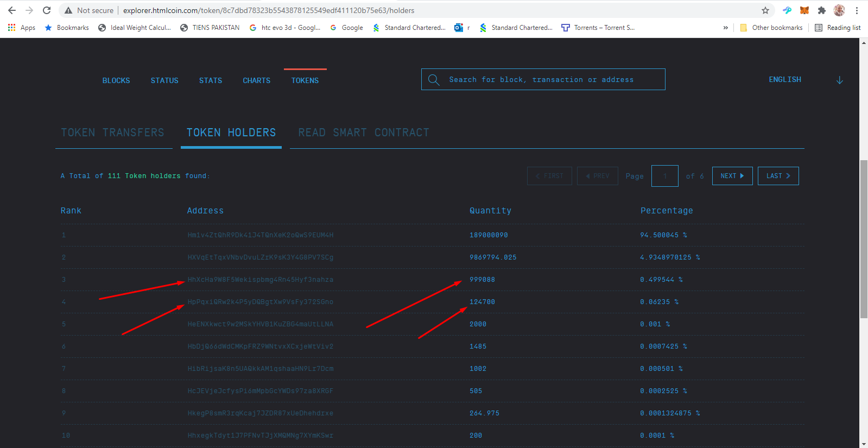Open address HXVqEtTqxVNbvDvuLZrK9sK3Y4G8PV7SCg
The height and width of the screenshot is (448, 868).
[x=261, y=257]
